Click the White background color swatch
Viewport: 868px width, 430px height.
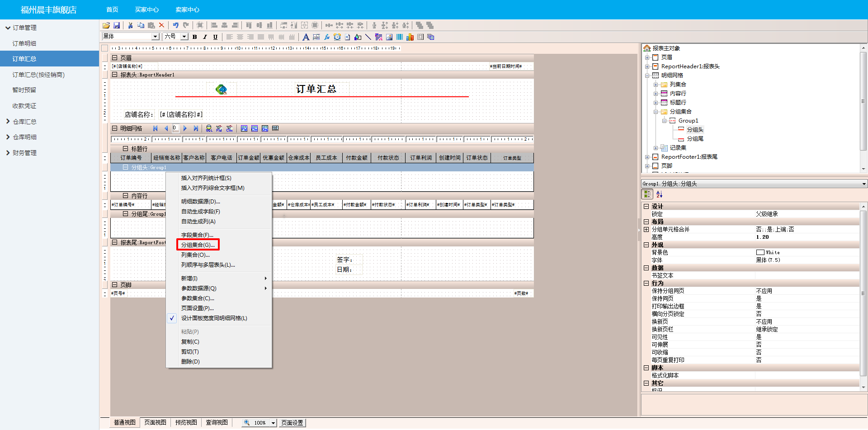pyautogui.click(x=760, y=252)
